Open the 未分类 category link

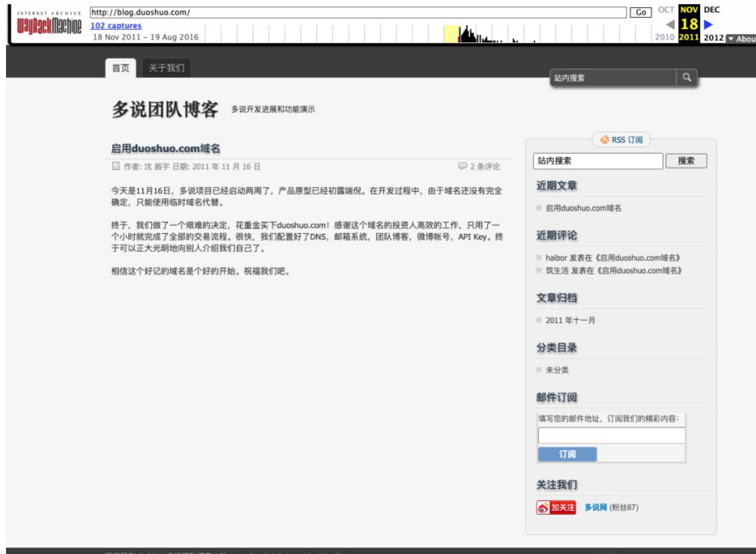(557, 371)
